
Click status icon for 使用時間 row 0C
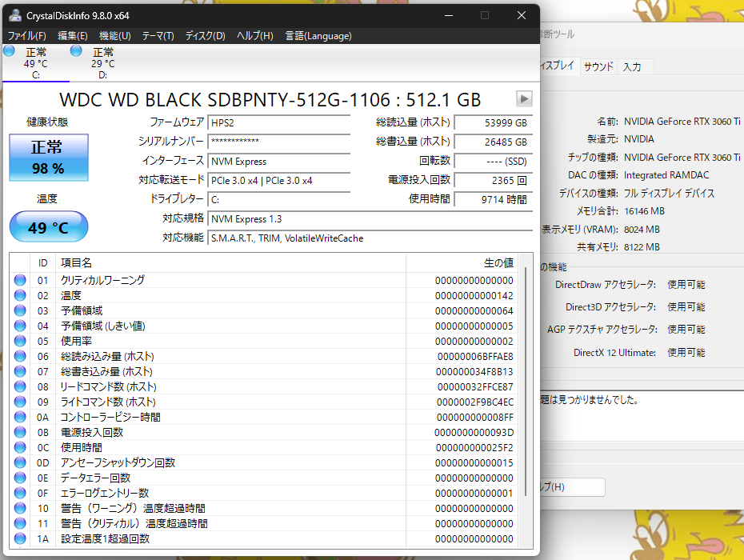[x=20, y=447]
